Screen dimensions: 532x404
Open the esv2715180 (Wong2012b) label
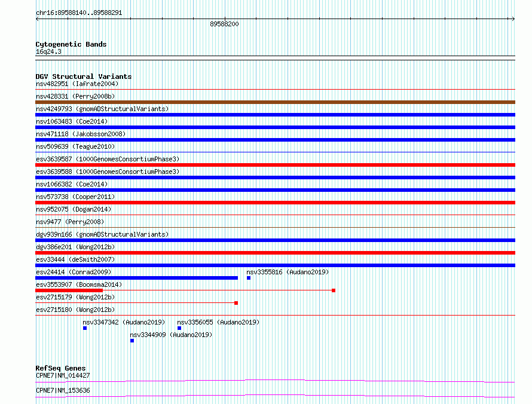point(75,310)
